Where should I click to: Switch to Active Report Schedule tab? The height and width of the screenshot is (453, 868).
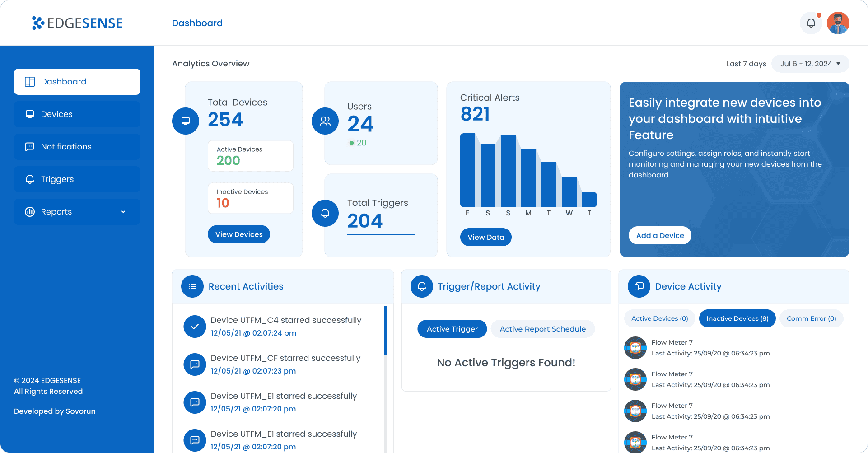click(x=542, y=329)
